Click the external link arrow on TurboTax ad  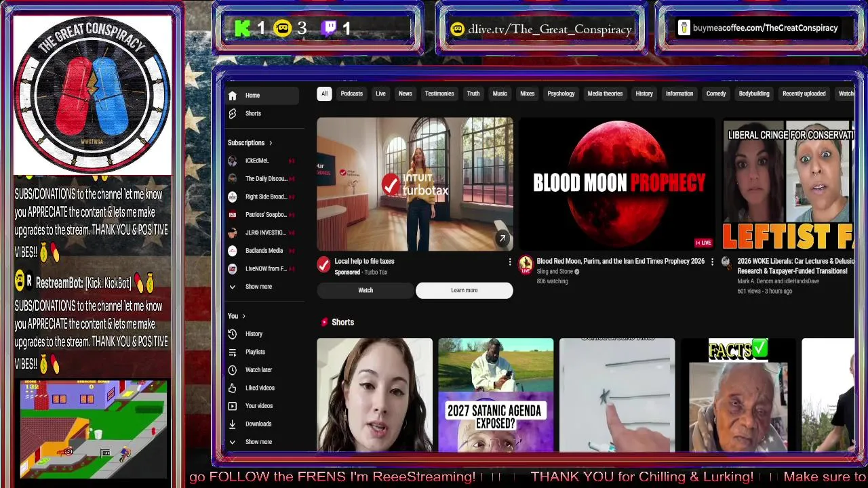click(x=502, y=239)
